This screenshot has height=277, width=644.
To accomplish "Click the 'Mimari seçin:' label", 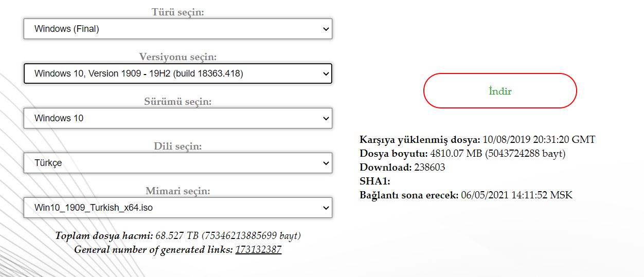I will pyautogui.click(x=178, y=191).
